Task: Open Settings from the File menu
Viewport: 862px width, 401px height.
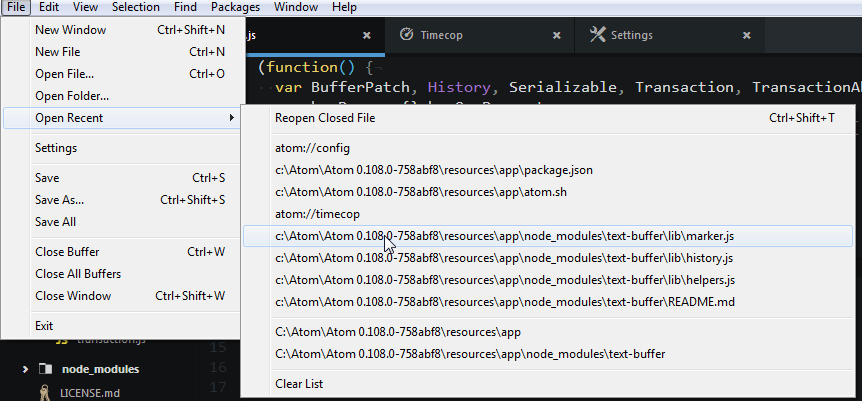Action: 122,149
